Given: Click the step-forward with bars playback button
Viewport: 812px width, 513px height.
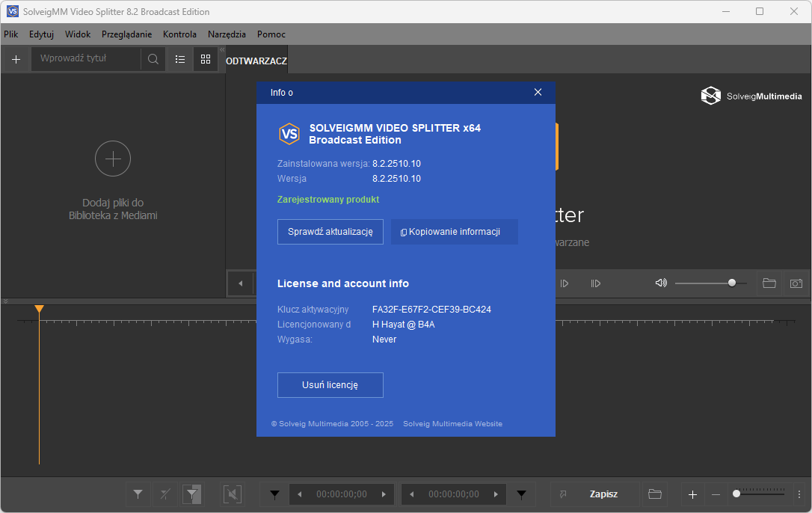Looking at the screenshot, I should click(595, 283).
